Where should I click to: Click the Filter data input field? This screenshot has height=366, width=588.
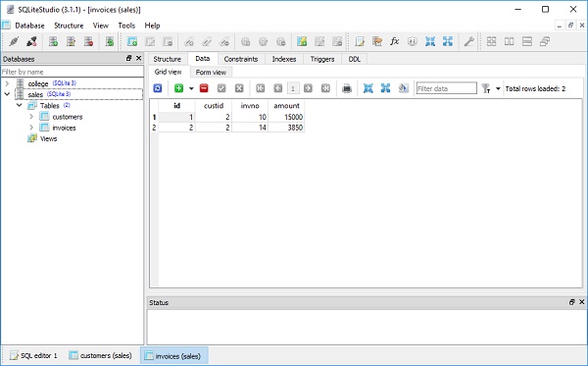[446, 88]
